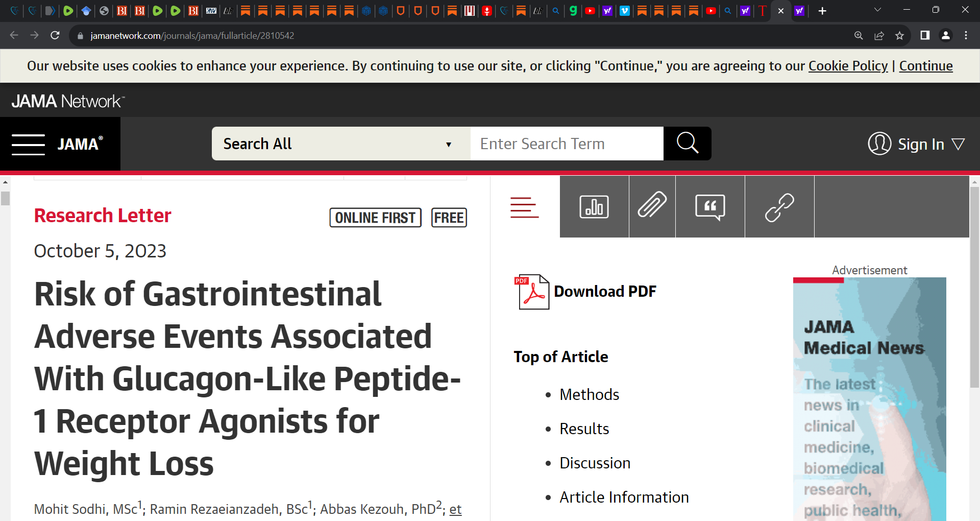Open the Chrome three-dot menu
This screenshot has width=980, height=521.
966,35
